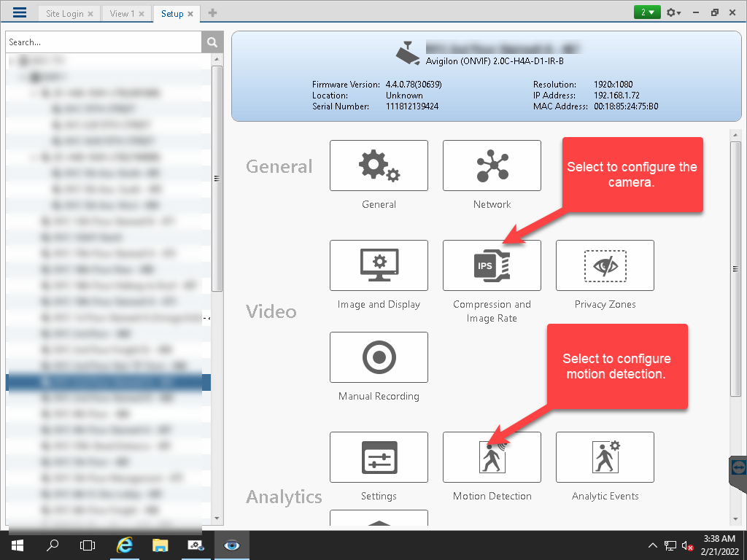Open the Analytics Settings icon
Image resolution: width=747 pixels, height=560 pixels.
[x=379, y=457]
